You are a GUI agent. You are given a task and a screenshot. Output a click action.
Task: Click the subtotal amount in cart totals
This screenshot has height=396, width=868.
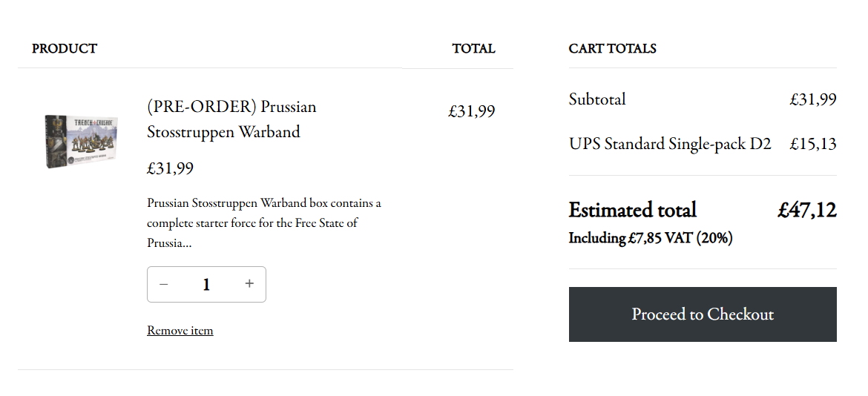[x=812, y=99]
